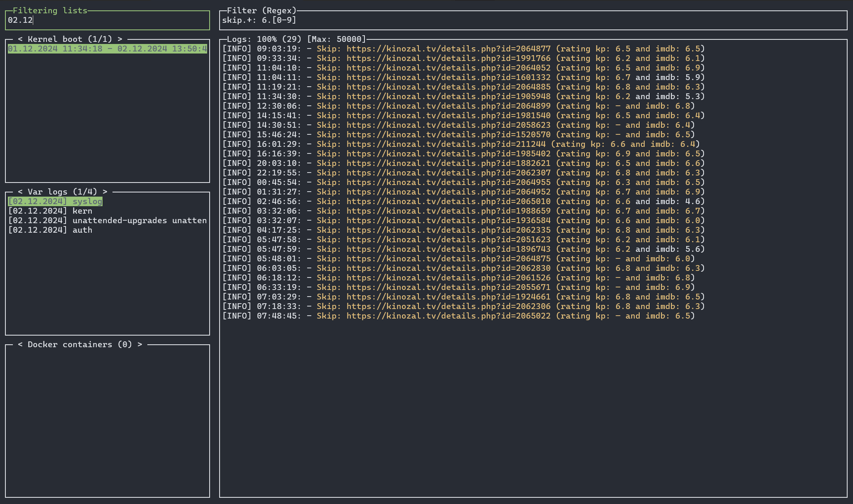Viewport: 853px width, 504px height.
Task: Click the left arrow in the Docker containers header
Action: point(20,345)
